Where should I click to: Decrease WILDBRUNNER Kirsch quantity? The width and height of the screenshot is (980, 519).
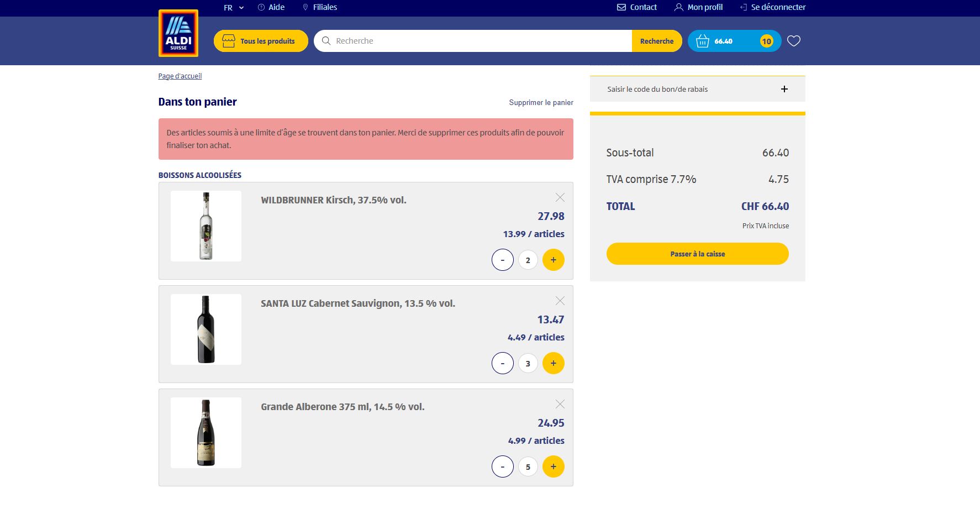[502, 260]
